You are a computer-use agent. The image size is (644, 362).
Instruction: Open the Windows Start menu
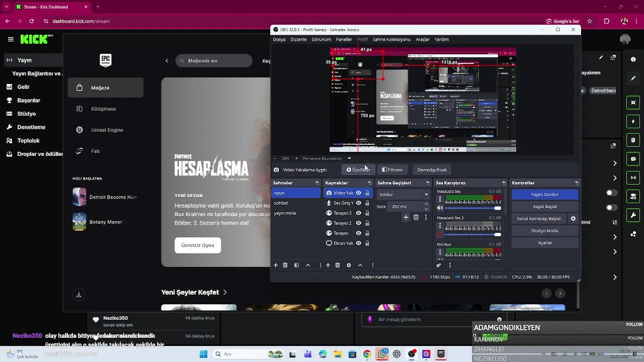pyautogui.click(x=203, y=354)
